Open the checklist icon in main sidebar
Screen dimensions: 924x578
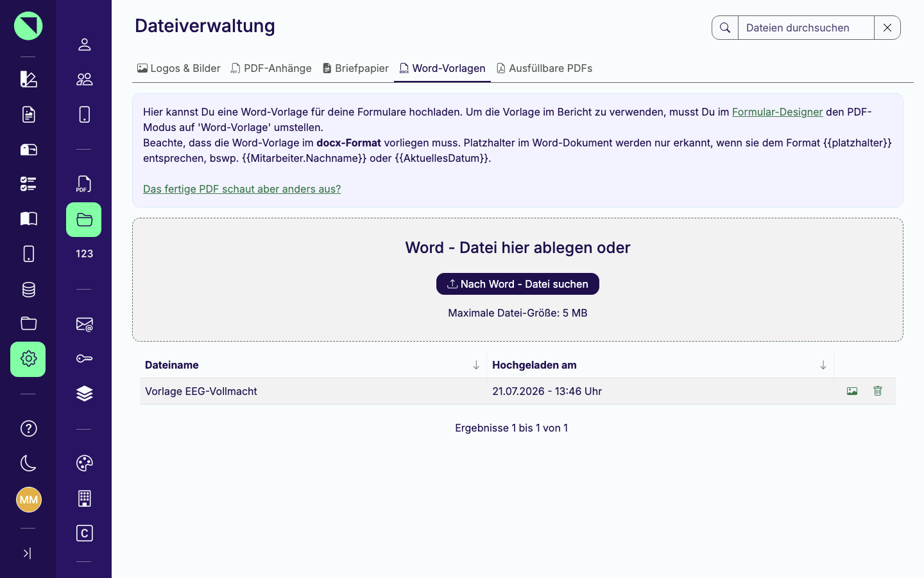28,184
